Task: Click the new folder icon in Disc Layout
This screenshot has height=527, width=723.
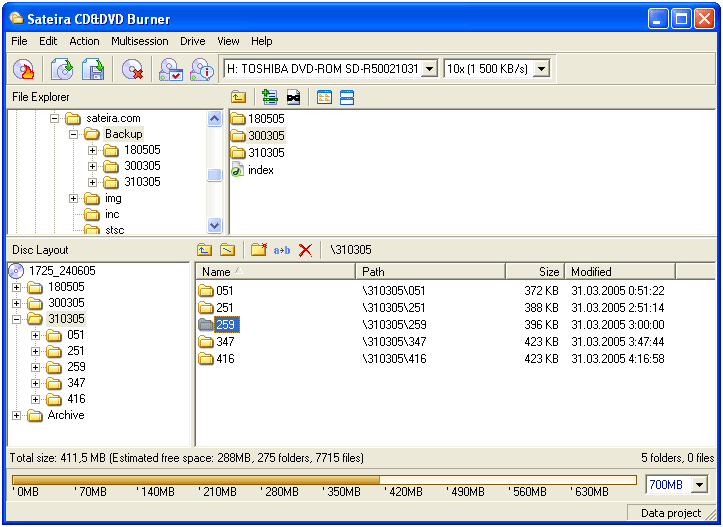Action: (259, 250)
